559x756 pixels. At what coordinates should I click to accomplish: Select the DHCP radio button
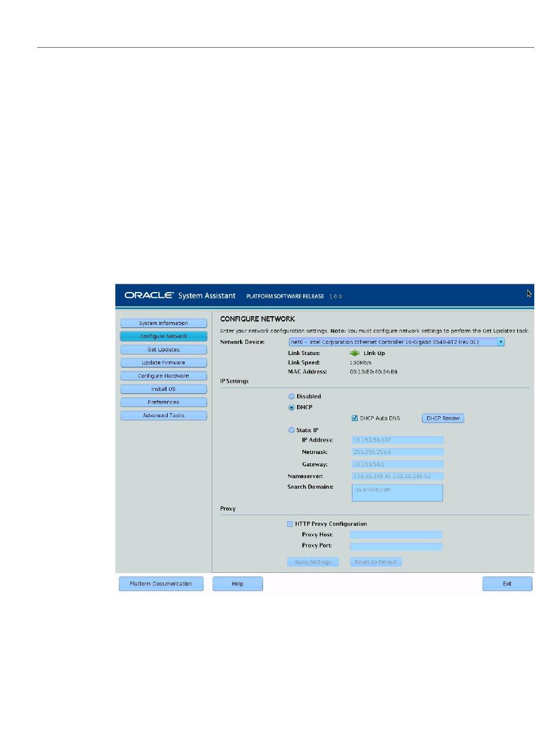point(291,407)
